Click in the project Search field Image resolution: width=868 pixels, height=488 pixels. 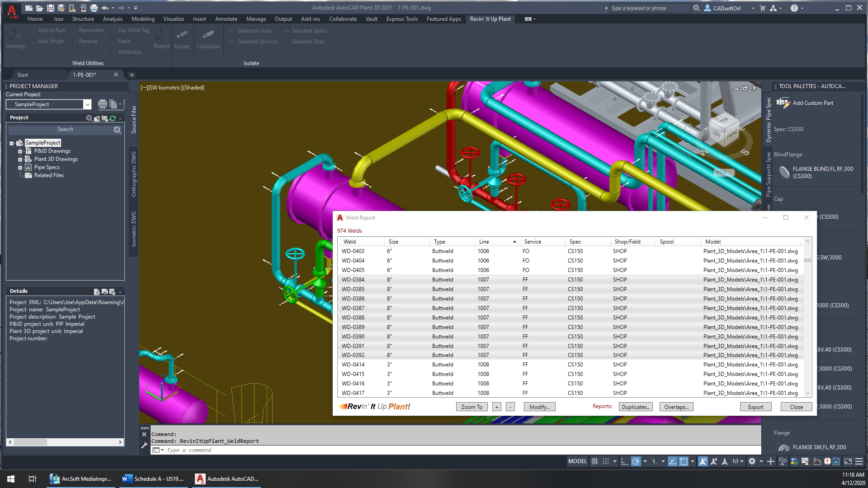click(65, 130)
